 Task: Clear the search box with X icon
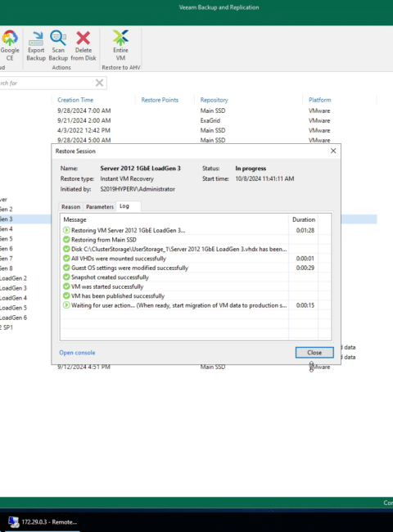pos(99,83)
